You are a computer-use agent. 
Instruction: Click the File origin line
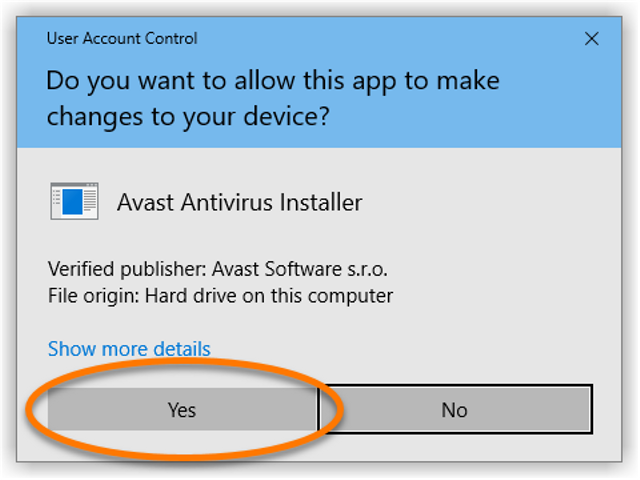pos(220,296)
